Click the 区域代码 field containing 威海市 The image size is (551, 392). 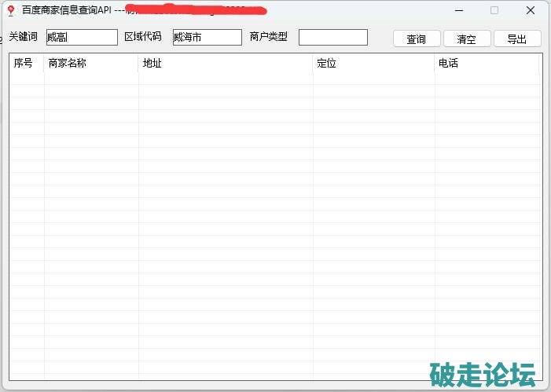point(207,37)
